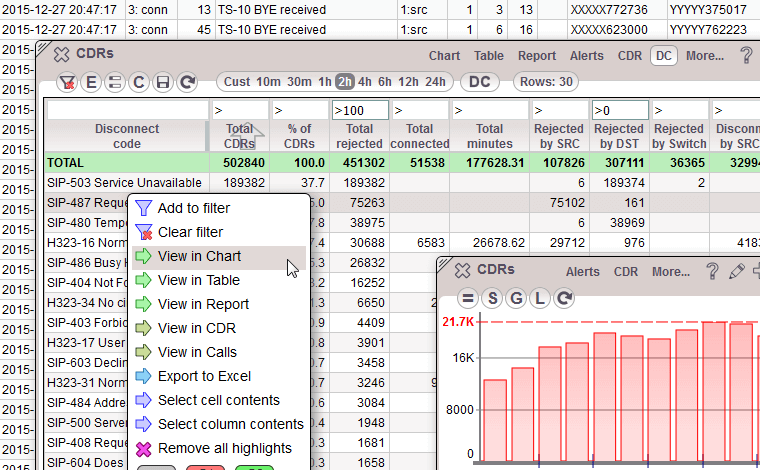Viewport: 760px width, 470px height.
Task: Click the circled E toolbar button
Action: coord(91,82)
